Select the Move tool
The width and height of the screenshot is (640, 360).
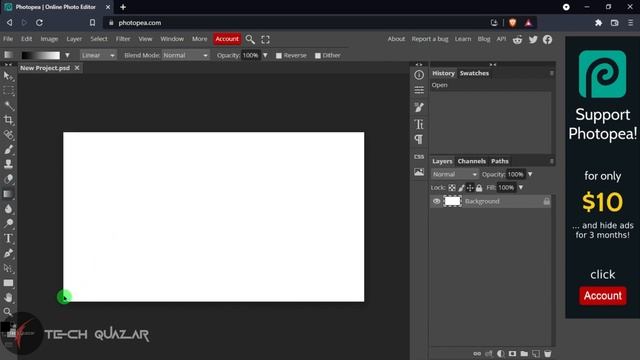8,76
